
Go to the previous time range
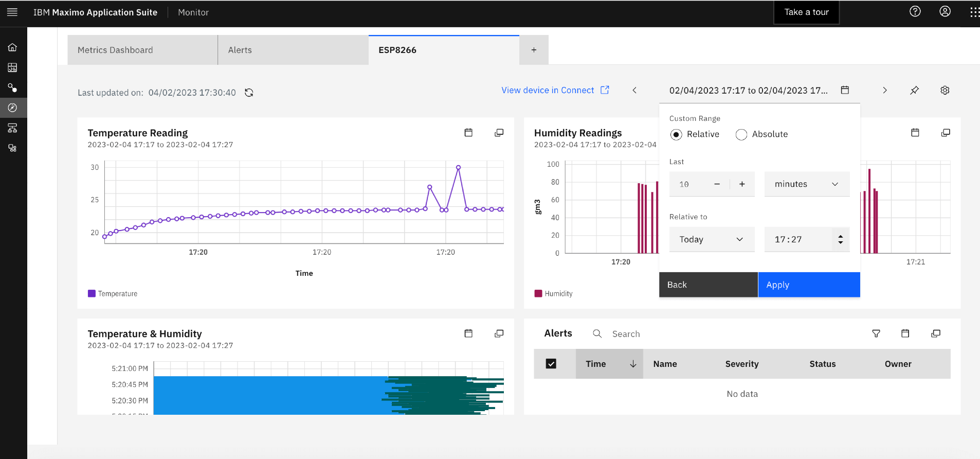click(634, 90)
